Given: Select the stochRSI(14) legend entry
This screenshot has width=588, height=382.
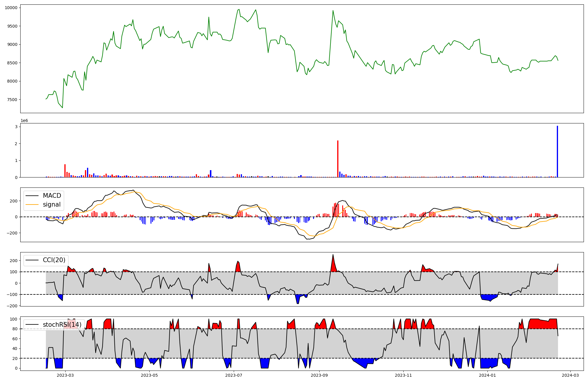Looking at the screenshot, I should (54, 325).
